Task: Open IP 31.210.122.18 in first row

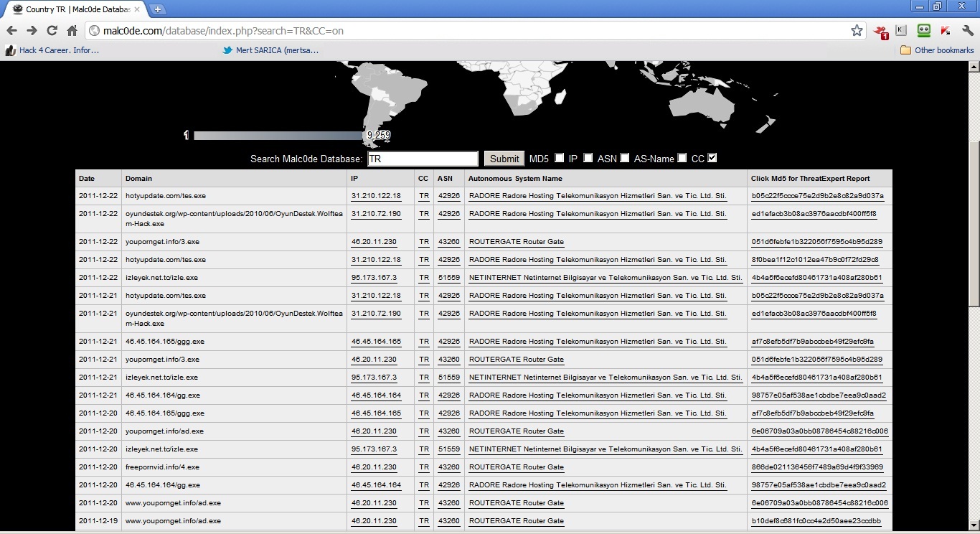Action: pos(376,195)
